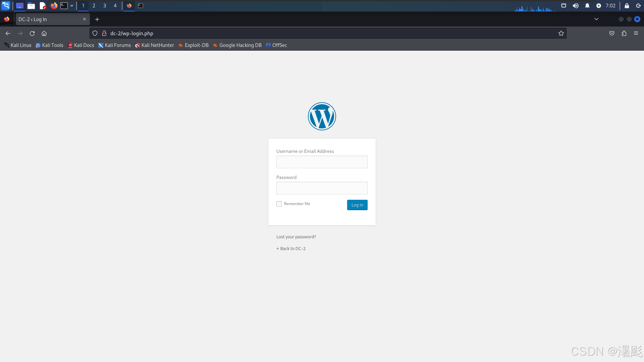Click the Username or Email Address field
This screenshot has height=362, width=644.
coord(322,162)
